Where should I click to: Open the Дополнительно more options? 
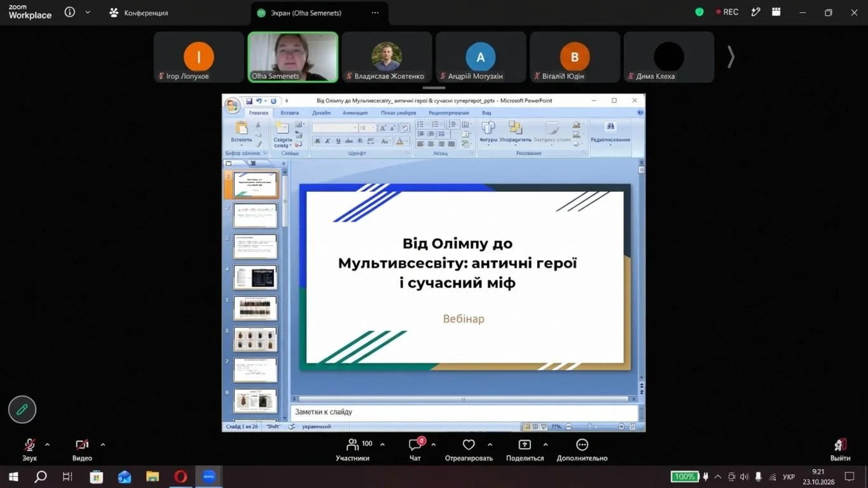(x=582, y=449)
